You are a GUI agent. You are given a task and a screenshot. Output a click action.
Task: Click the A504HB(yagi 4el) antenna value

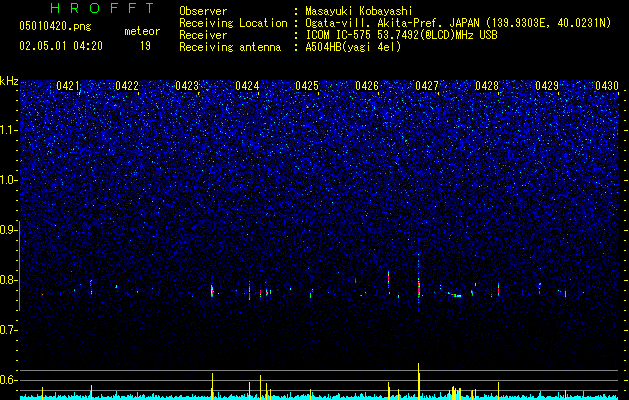click(x=353, y=47)
